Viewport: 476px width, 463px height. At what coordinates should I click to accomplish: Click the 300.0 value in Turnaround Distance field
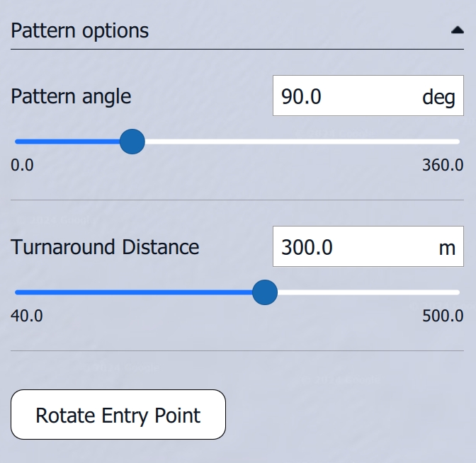click(x=307, y=247)
